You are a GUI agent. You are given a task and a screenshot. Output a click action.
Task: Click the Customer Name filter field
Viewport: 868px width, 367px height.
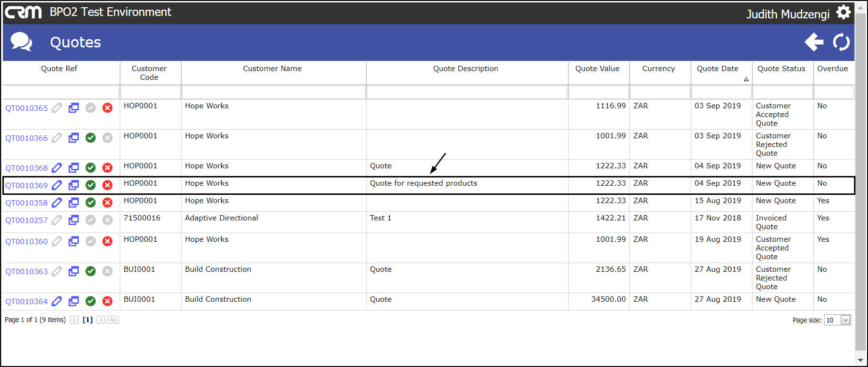(x=273, y=92)
